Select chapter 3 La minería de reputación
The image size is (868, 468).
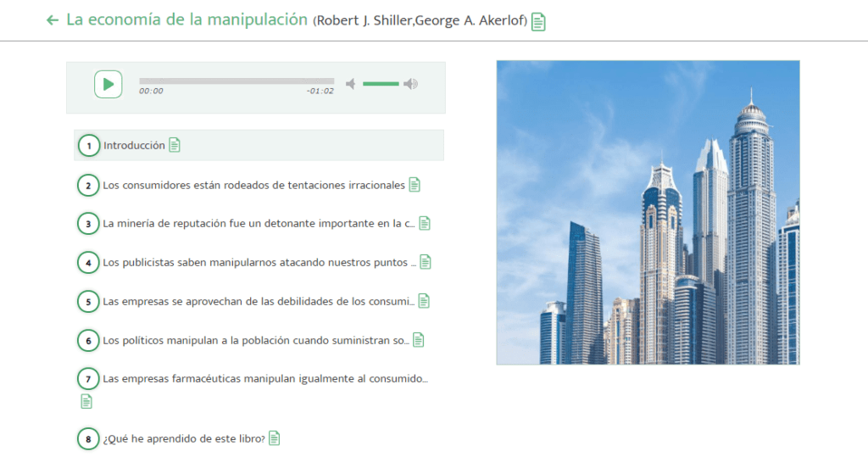[259, 223]
